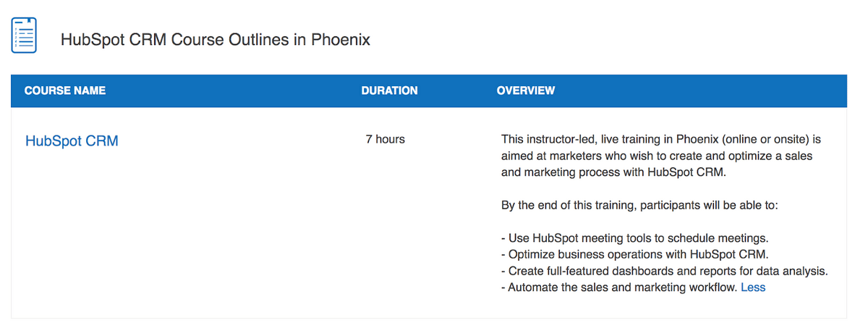The height and width of the screenshot is (336, 868).
Task: Click the line starting "This instructor-led, live training"
Action: (x=661, y=139)
